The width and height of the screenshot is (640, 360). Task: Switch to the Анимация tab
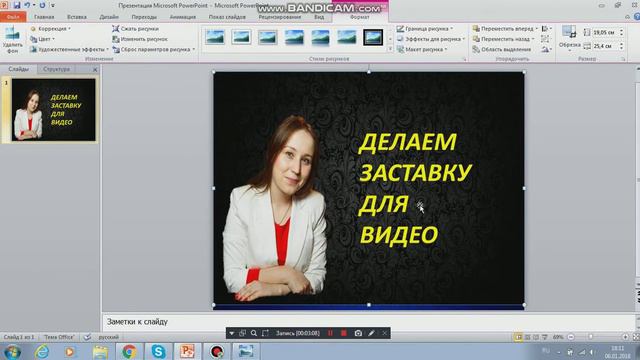(182, 17)
